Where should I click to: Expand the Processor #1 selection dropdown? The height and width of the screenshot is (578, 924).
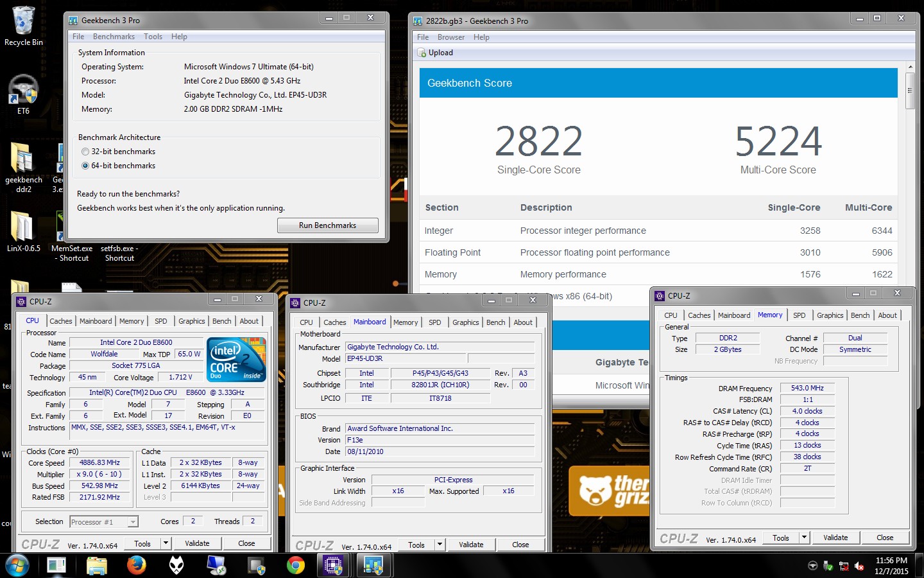tap(133, 521)
